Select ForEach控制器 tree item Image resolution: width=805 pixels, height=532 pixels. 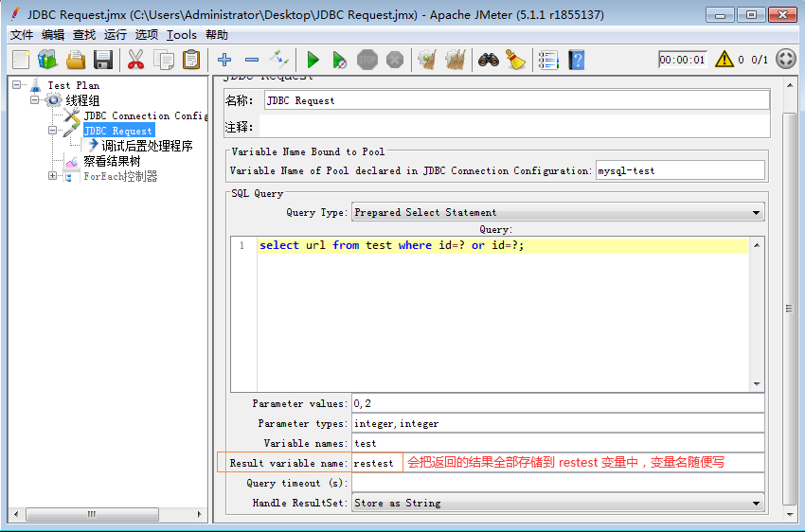click(x=120, y=176)
